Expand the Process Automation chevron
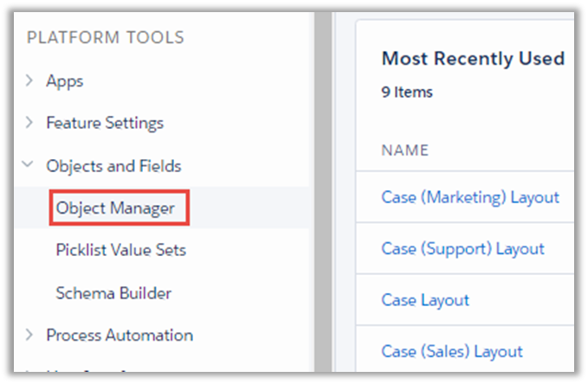Screen dimensions: 588x384 tap(29, 335)
